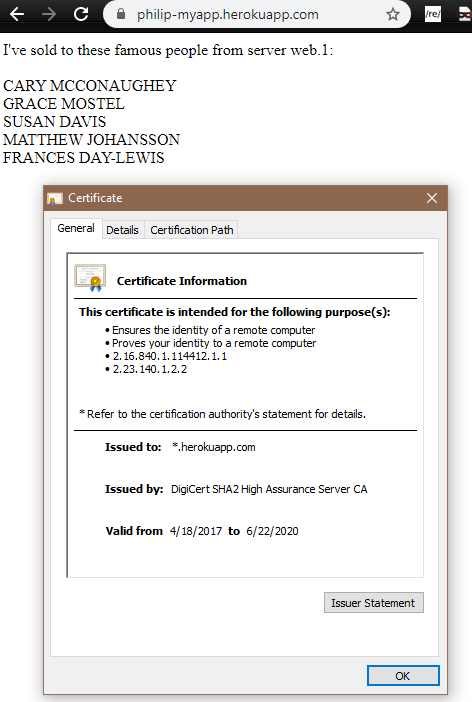Confirm with the OK button

403,676
